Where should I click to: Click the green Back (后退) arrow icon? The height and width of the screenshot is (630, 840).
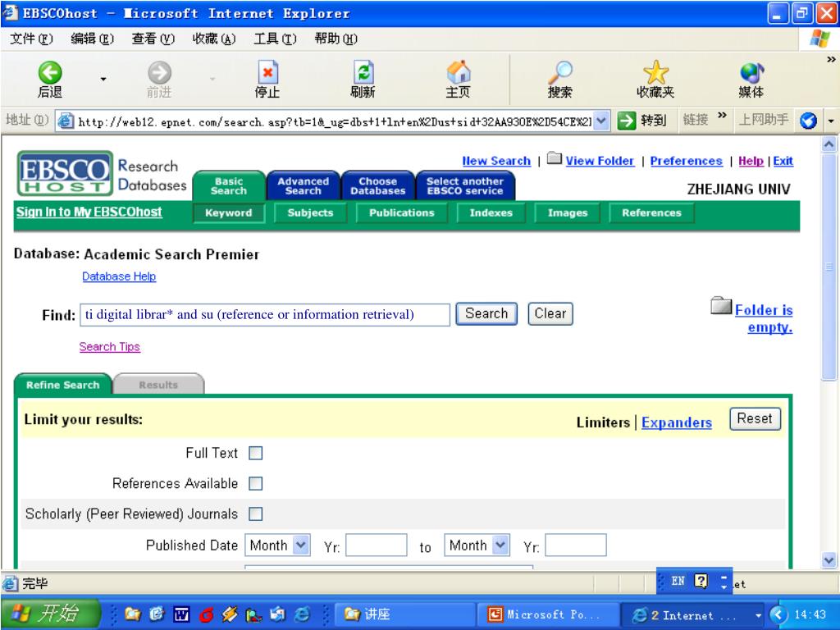point(50,73)
